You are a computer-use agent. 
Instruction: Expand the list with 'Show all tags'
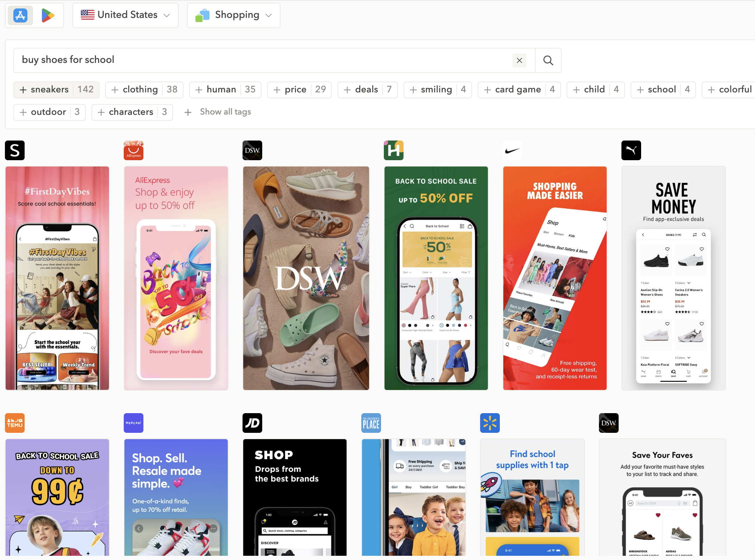pos(218,112)
